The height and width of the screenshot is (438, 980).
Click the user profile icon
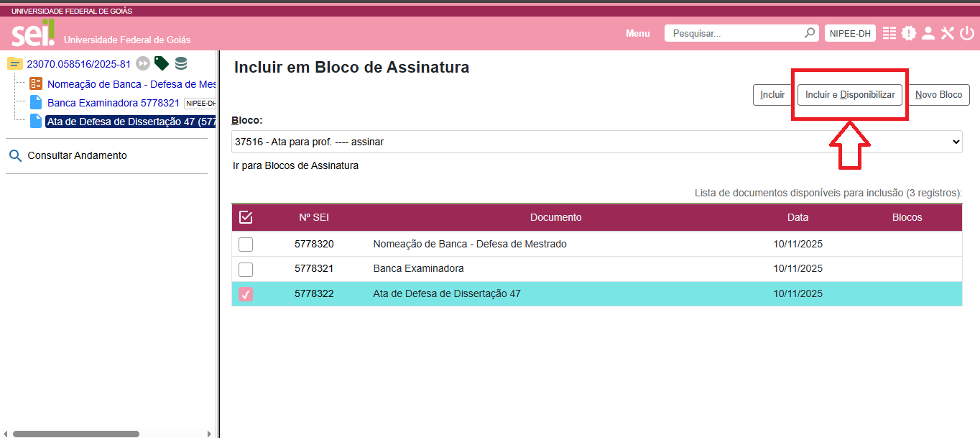coord(928,33)
